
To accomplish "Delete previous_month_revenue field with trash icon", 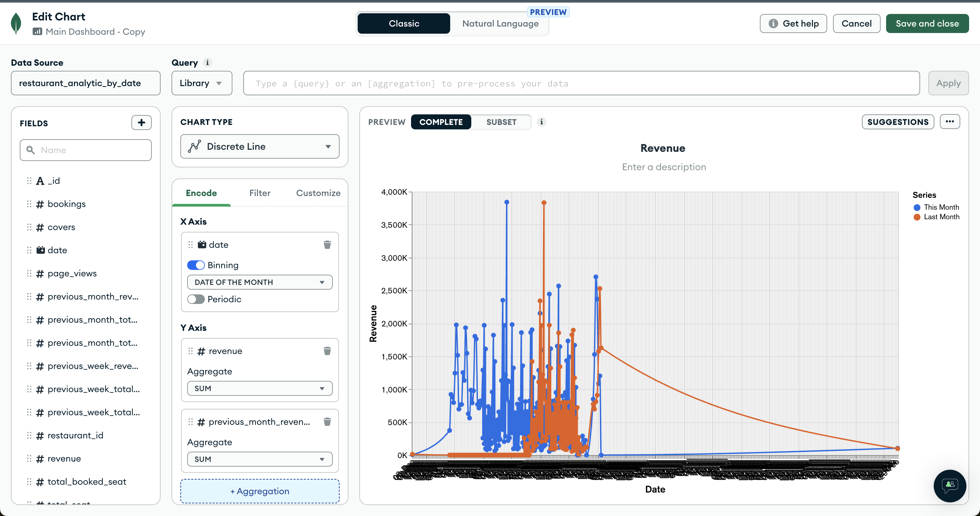I will pos(327,422).
